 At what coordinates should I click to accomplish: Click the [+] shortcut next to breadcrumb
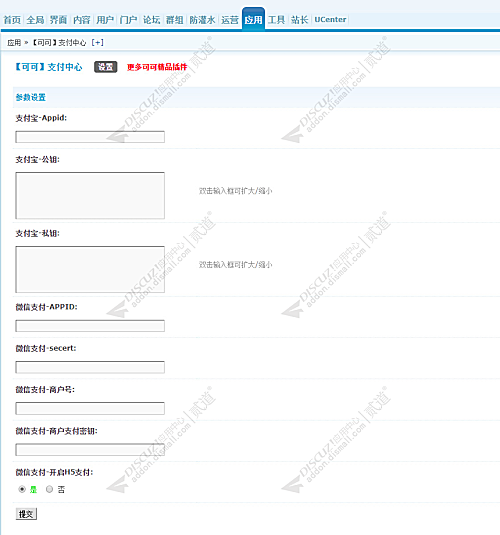(x=98, y=42)
